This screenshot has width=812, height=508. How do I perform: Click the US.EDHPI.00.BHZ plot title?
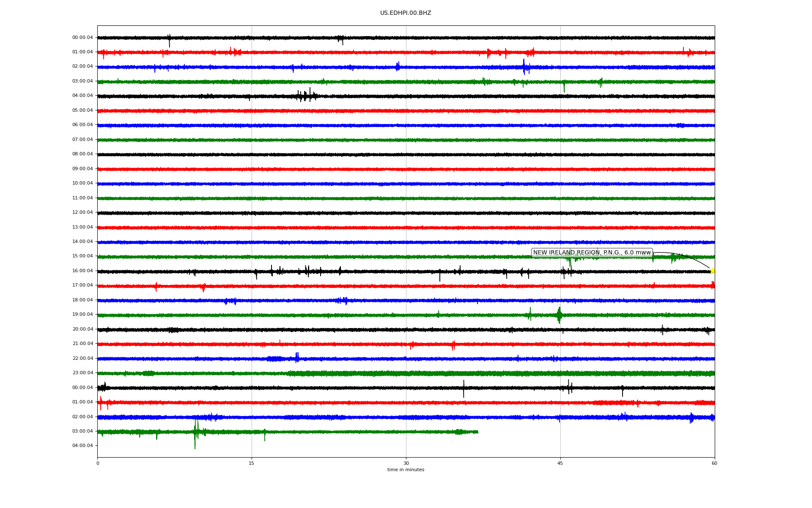tap(406, 13)
